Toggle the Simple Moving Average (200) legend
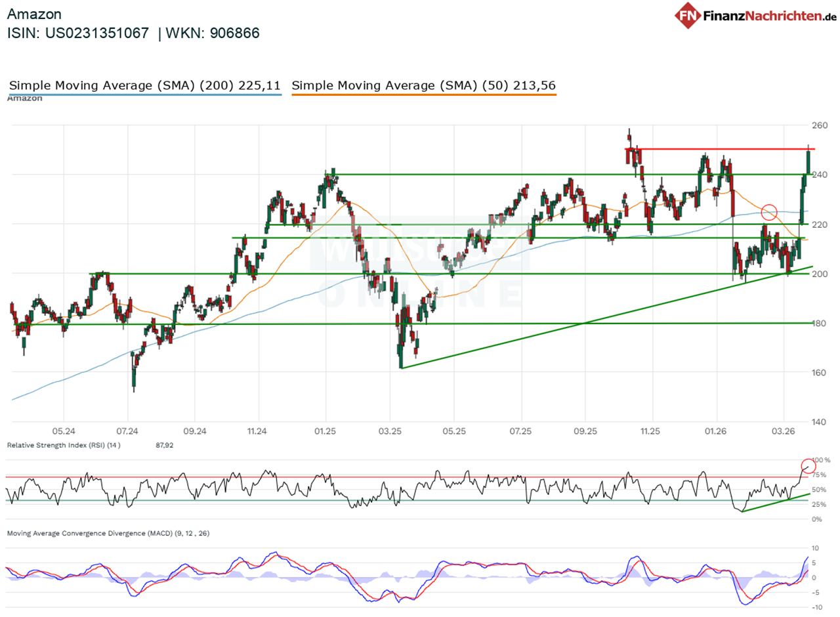This screenshot has width=840, height=617. click(144, 85)
